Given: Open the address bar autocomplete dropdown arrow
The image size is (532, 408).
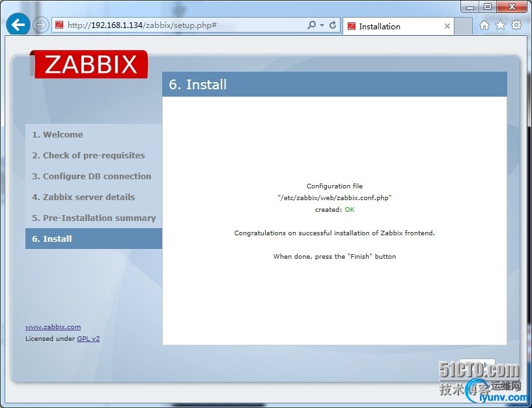Looking at the screenshot, I should [322, 25].
